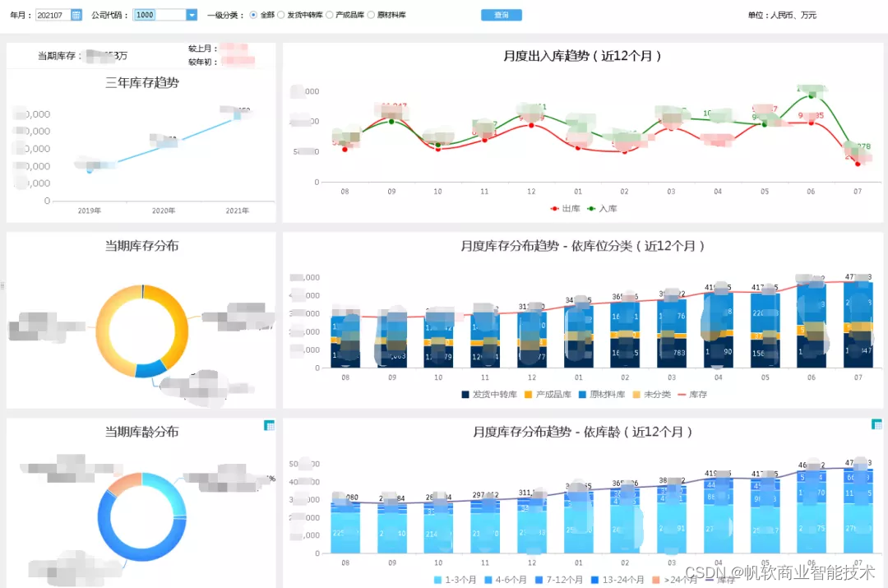The height and width of the screenshot is (588, 888).
Task: Toggle 产成品库 legend in the 库位 chart
Action: [x=548, y=394]
